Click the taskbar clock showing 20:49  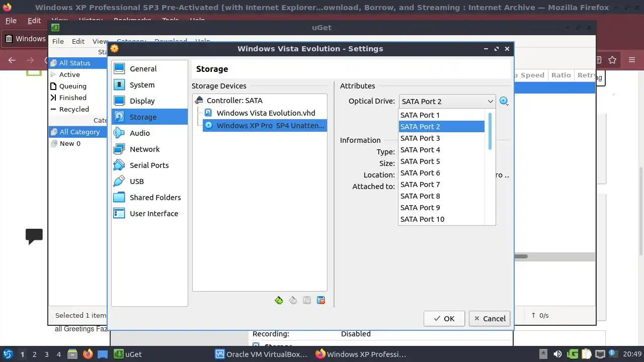[632, 354]
